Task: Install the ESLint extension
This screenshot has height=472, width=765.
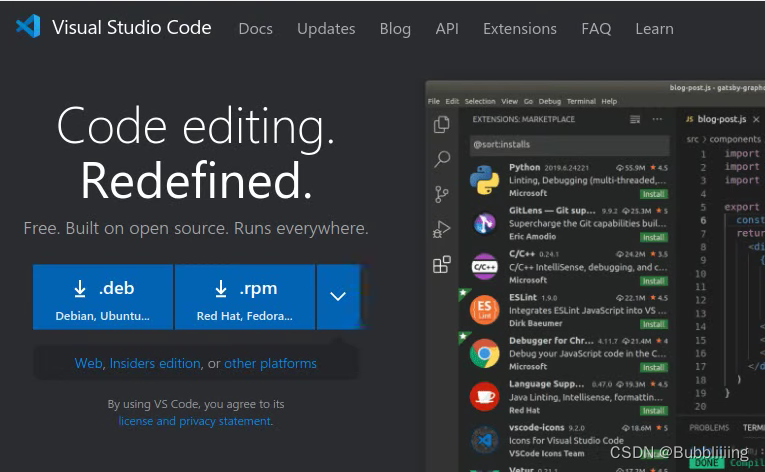Action: click(x=653, y=325)
